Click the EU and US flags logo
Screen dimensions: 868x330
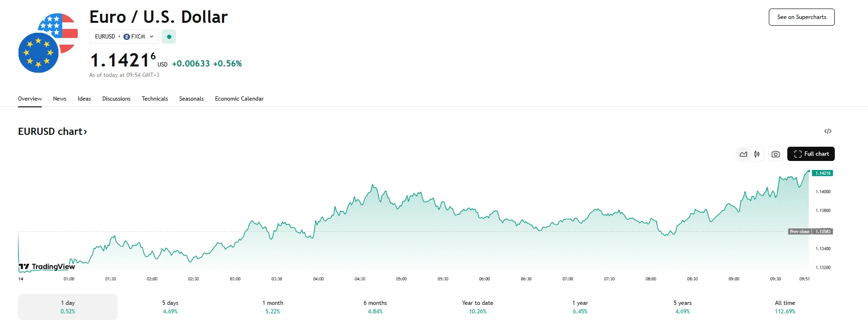click(48, 43)
